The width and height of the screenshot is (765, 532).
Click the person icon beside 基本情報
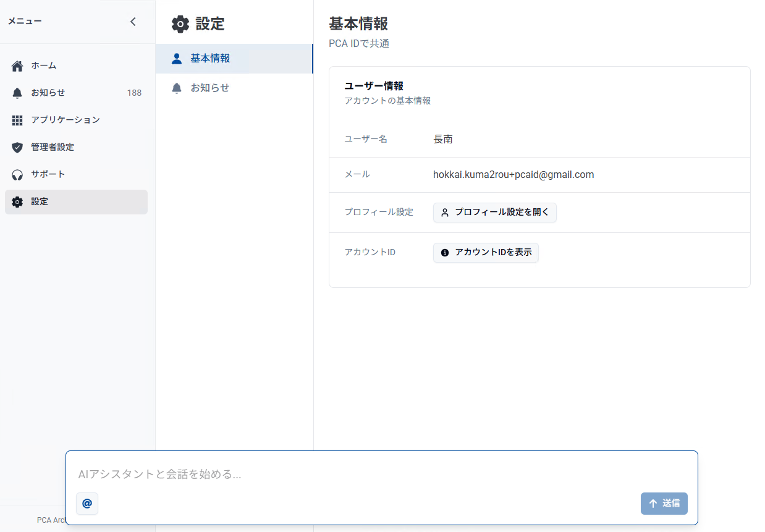177,59
